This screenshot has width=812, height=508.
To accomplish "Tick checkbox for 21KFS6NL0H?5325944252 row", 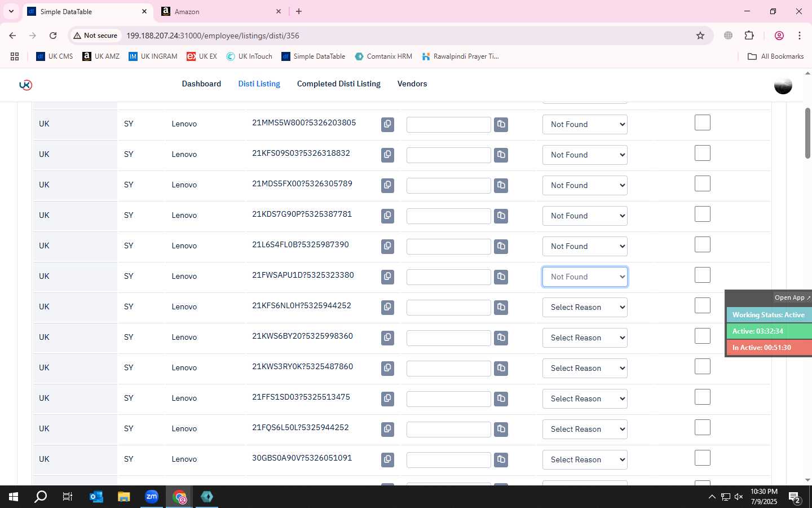I will pos(702,305).
